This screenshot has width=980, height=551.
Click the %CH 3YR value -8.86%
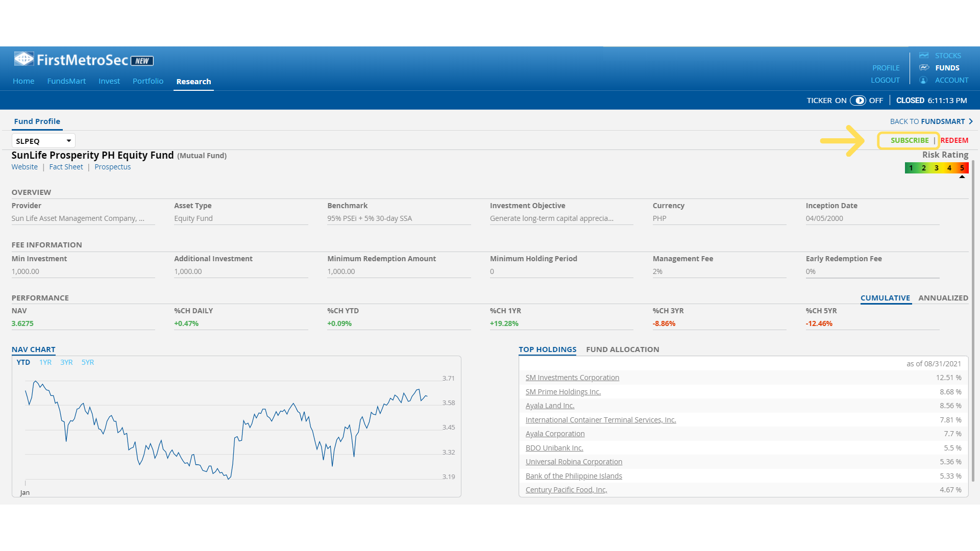click(664, 323)
